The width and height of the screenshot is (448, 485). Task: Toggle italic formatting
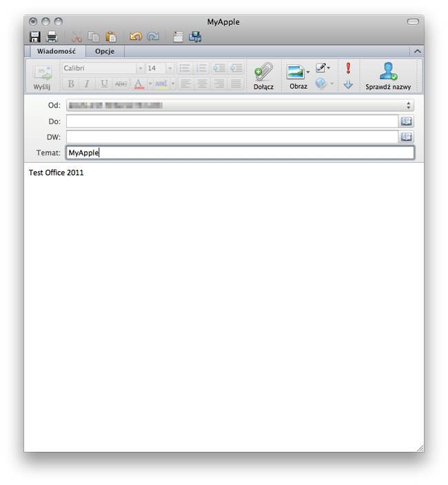87,83
